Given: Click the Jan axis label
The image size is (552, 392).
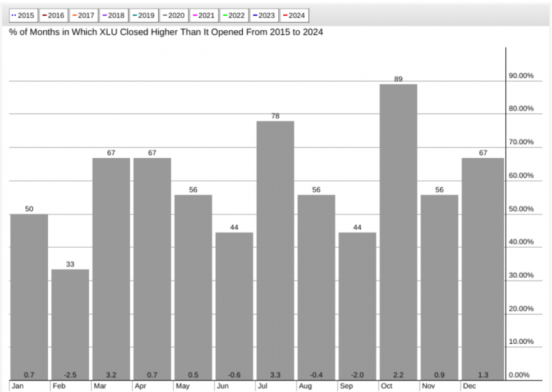Looking at the screenshot, I should [x=17, y=386].
